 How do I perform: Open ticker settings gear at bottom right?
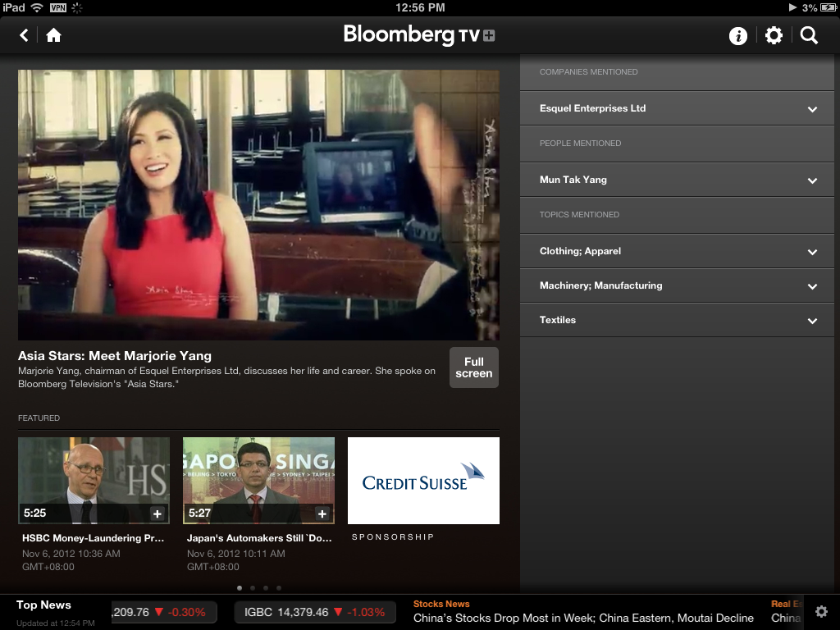pos(821,611)
